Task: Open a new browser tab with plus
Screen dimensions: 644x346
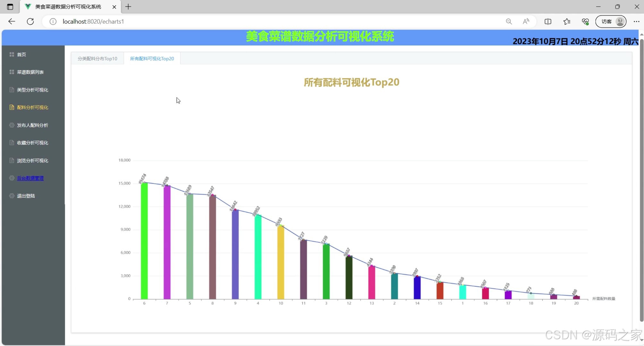Action: [128, 7]
